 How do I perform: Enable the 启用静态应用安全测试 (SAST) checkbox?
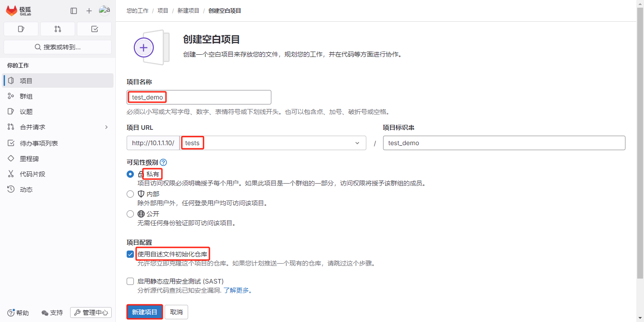click(130, 281)
